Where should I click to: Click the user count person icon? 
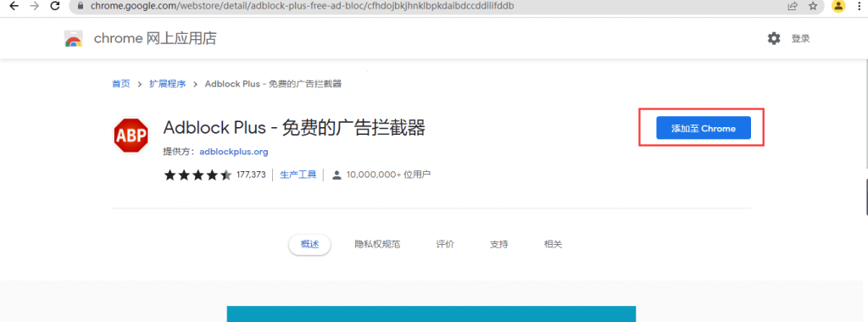pos(336,175)
